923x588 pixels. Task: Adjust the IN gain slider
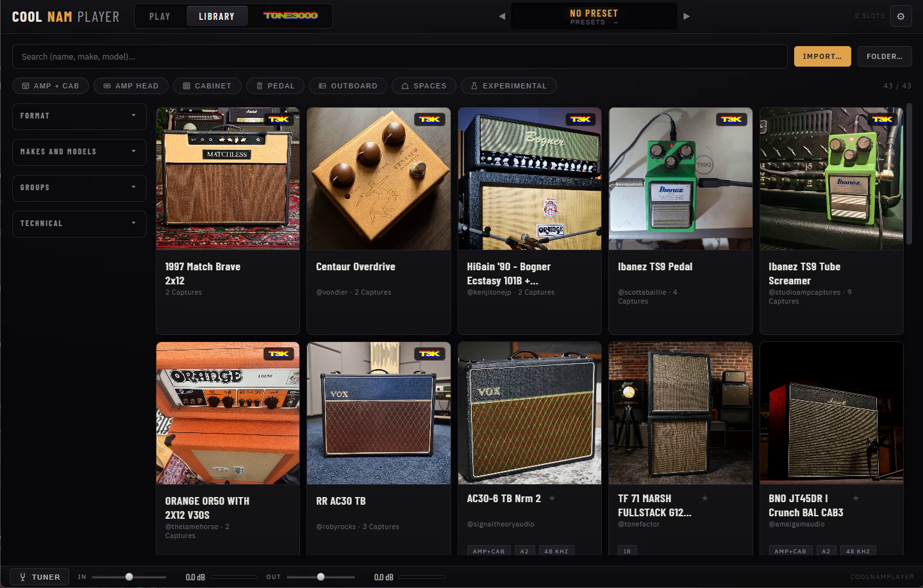(x=129, y=576)
